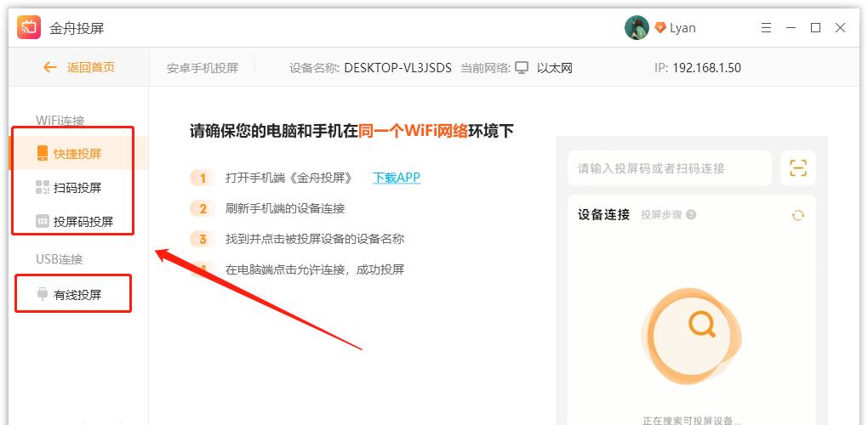The height and width of the screenshot is (425, 868).
Task: Click the username Lyan
Action: (682, 28)
